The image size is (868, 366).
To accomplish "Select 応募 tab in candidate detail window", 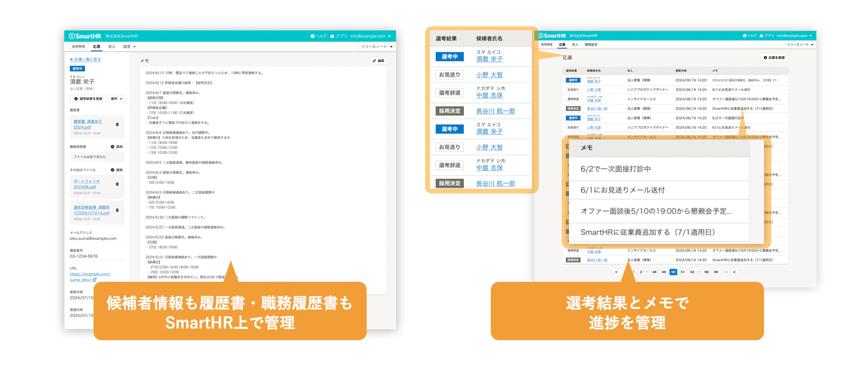I will point(96,47).
